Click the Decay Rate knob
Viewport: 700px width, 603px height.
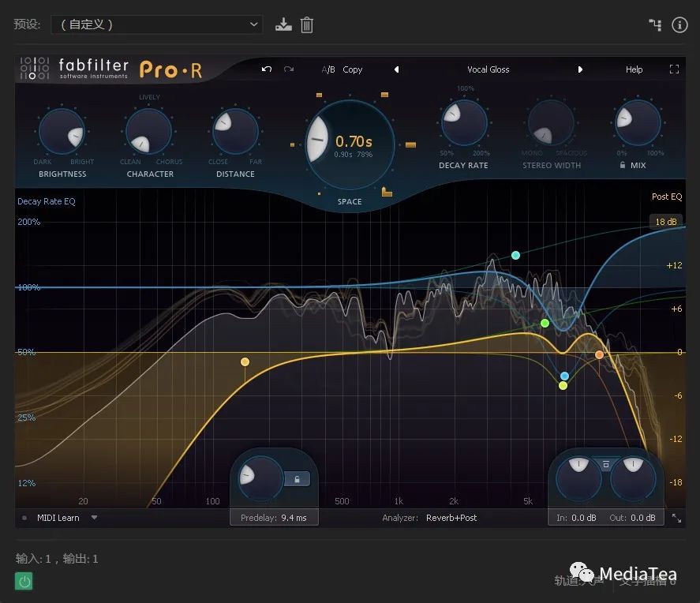point(464,122)
